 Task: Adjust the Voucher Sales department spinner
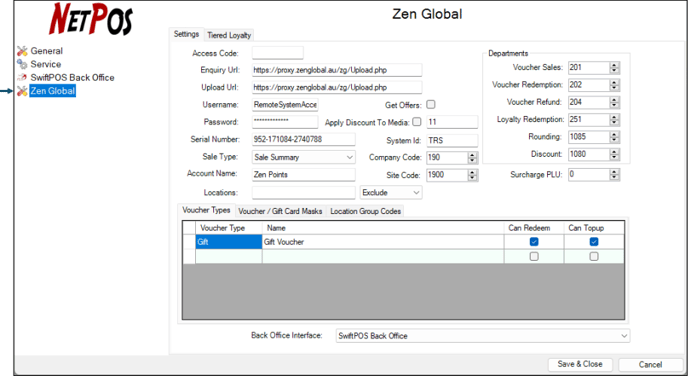(x=614, y=68)
